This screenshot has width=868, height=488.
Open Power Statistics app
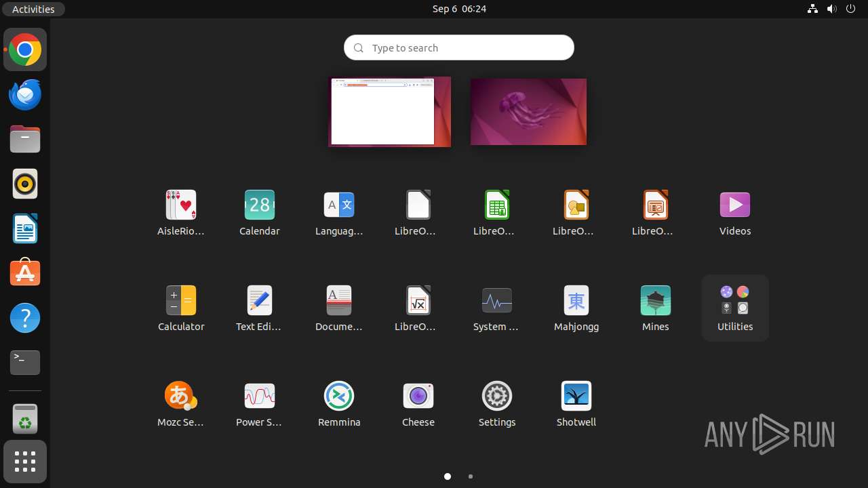(260, 404)
